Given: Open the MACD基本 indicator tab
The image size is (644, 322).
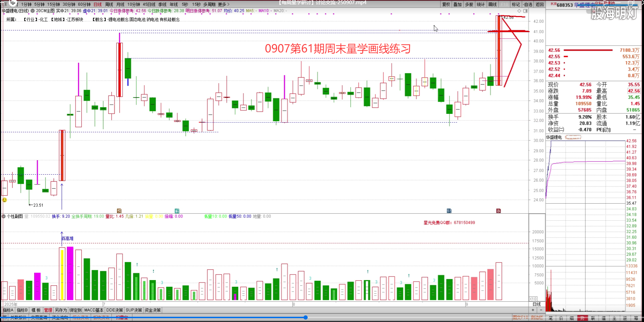Looking at the screenshot, I should 94,310.
